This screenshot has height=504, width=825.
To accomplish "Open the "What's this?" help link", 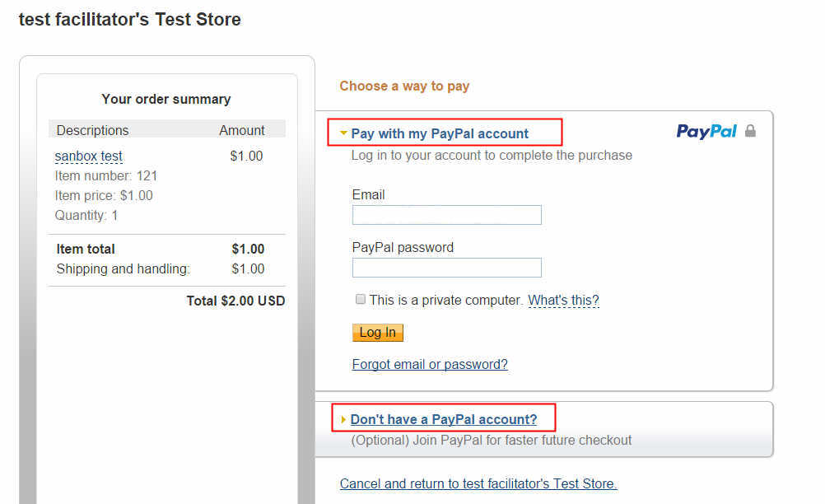I will point(563,301).
